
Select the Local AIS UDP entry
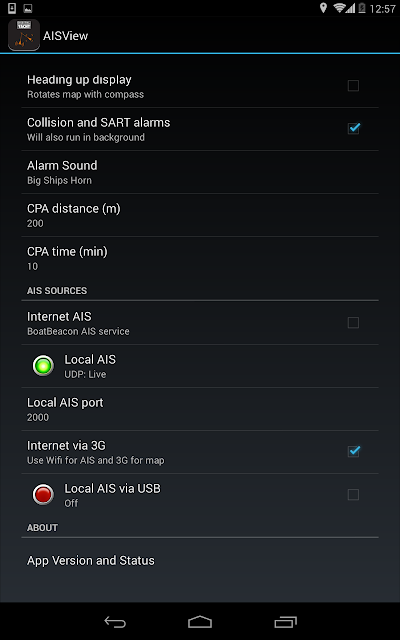point(200,366)
